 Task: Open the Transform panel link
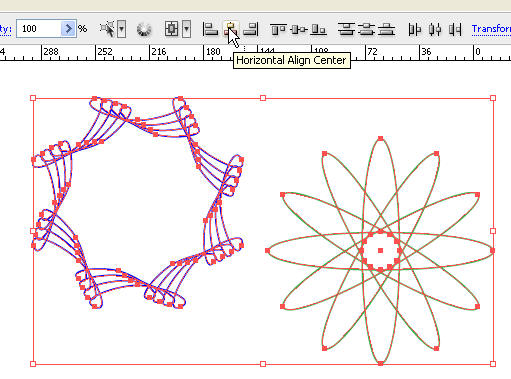491,29
